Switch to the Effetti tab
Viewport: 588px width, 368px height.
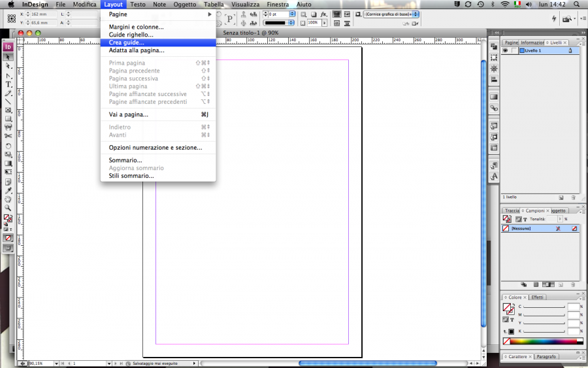point(537,297)
